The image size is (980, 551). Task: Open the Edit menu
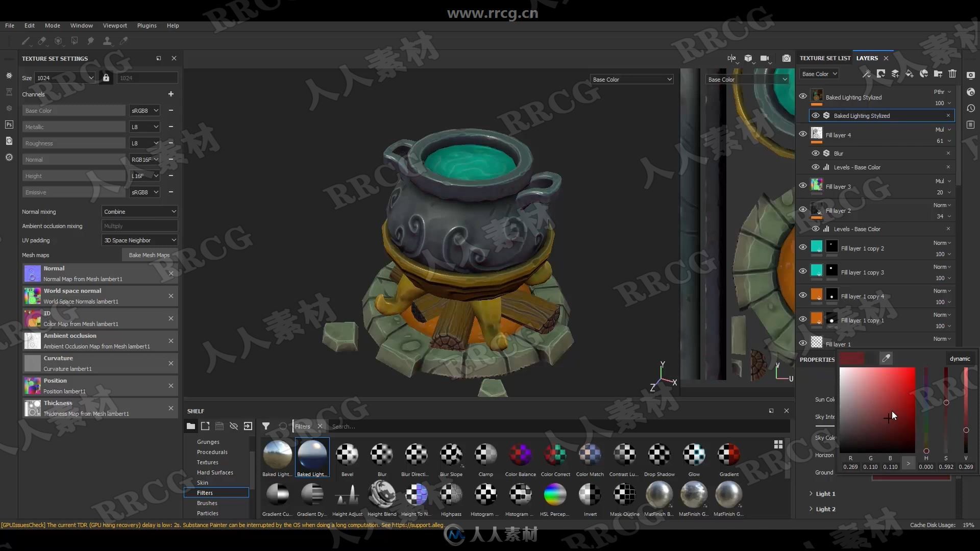[30, 26]
